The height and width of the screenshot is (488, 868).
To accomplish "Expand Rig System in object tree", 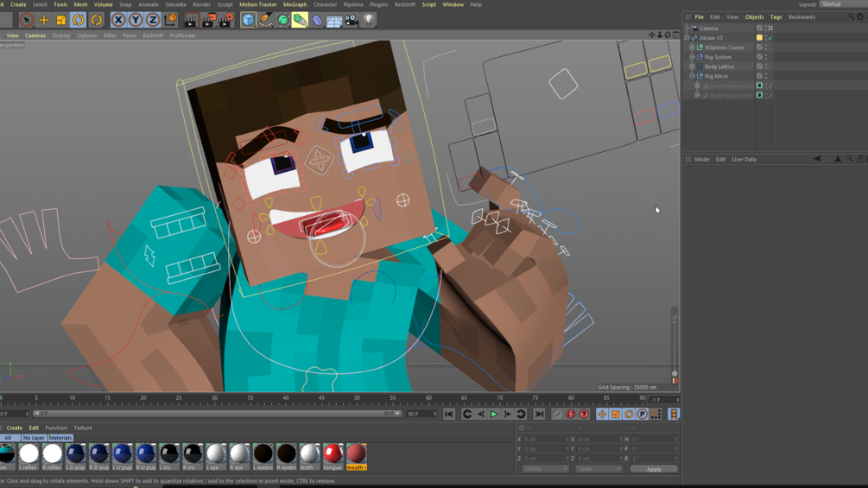I will tap(692, 57).
